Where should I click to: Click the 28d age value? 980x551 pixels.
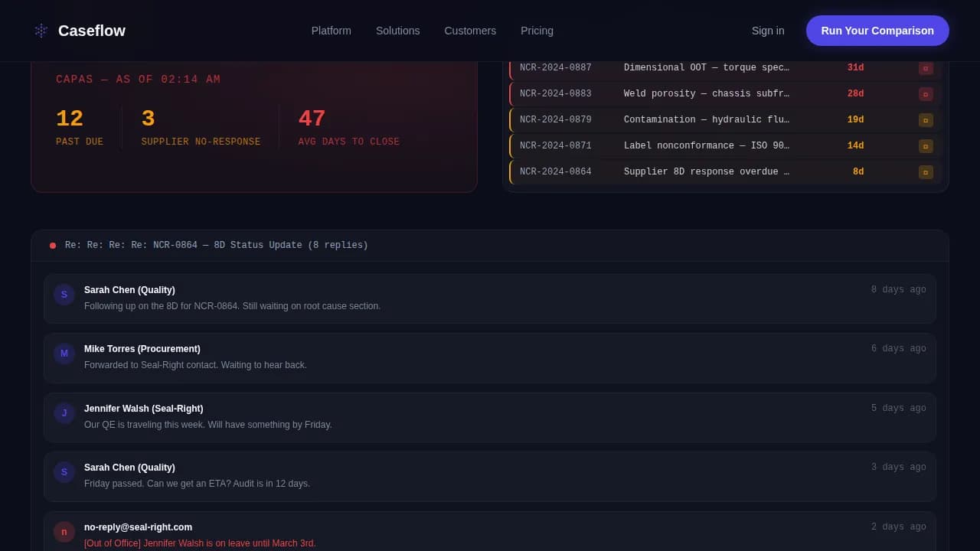tap(855, 93)
